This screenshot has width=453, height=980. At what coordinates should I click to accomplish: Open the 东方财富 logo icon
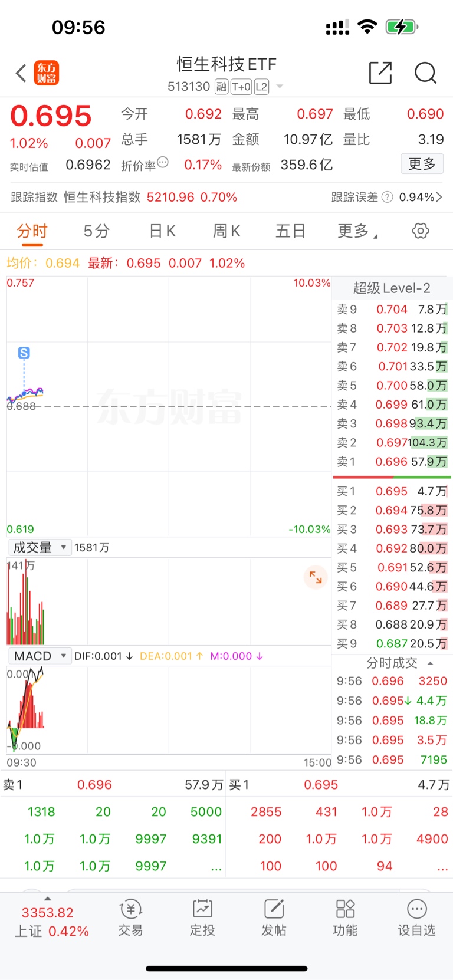pos(46,73)
